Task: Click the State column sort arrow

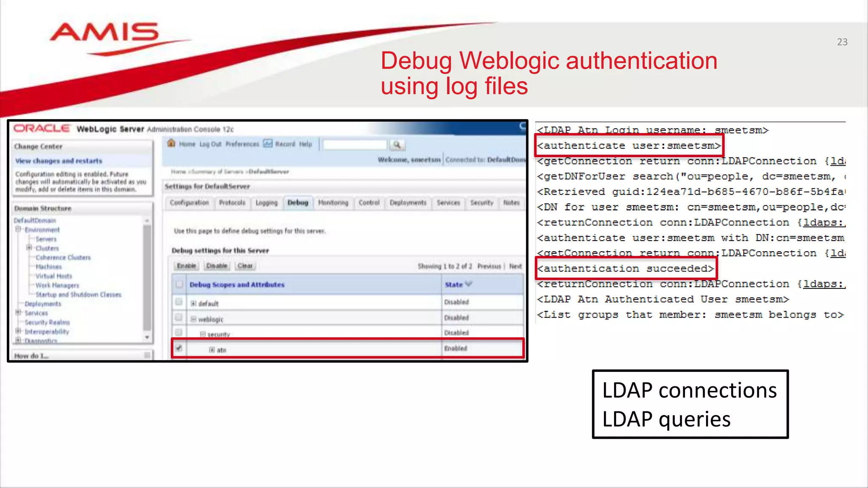Action: click(468, 284)
